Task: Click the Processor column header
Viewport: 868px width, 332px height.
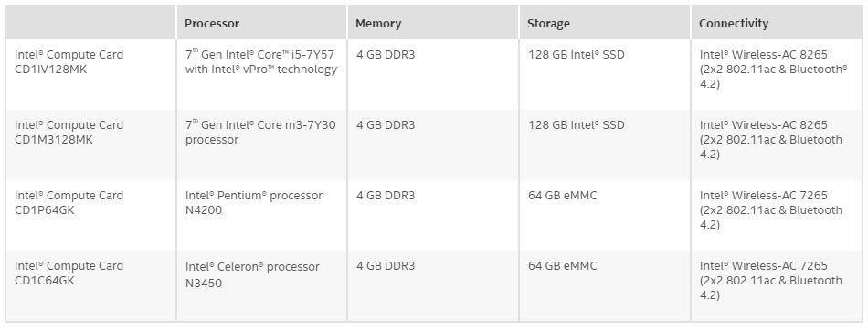Action: tap(212, 24)
